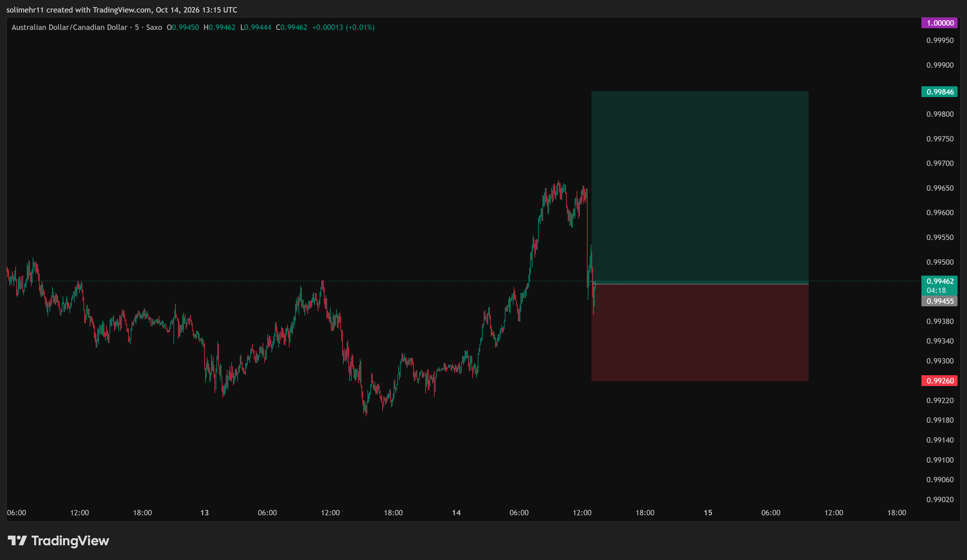Click the 0.99750 price axis label

[x=940, y=139]
